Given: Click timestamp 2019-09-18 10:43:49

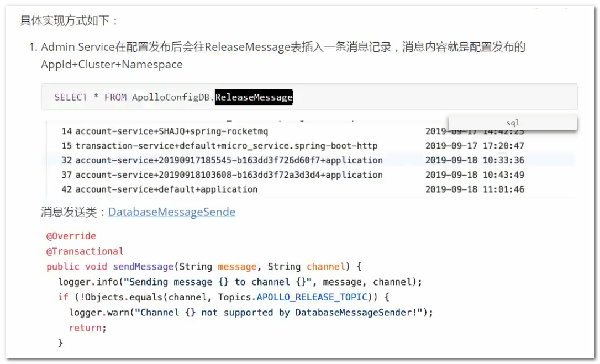Looking at the screenshot, I should (x=475, y=175).
